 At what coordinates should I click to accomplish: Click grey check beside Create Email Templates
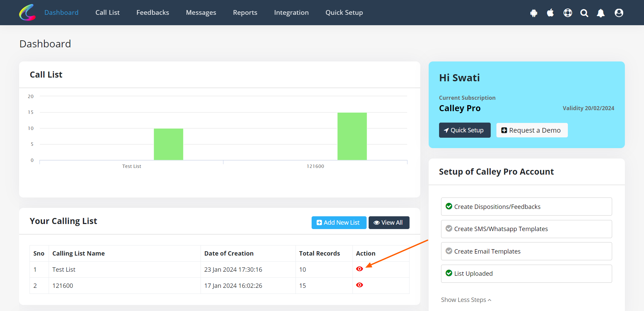pos(449,251)
